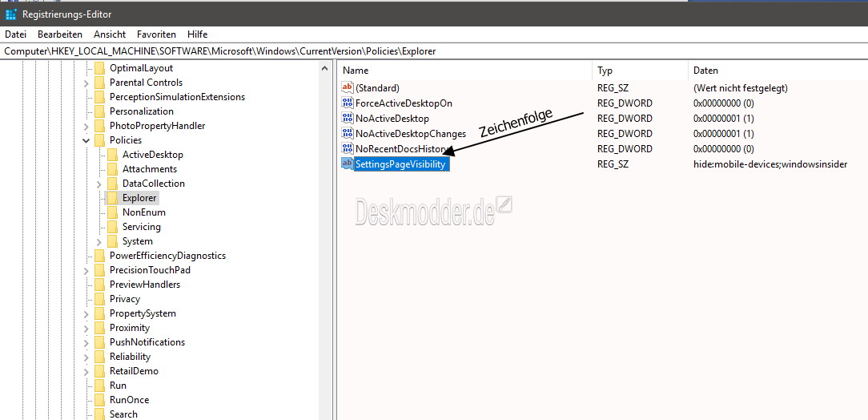Open the Bearbeiten menu
Viewport: 868px width, 420px height.
coord(60,34)
